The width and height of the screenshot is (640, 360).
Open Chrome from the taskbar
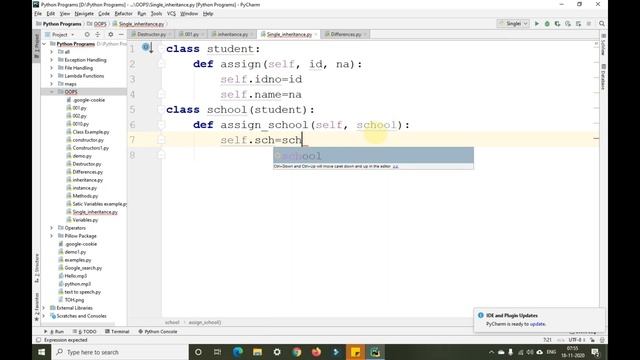(297, 352)
